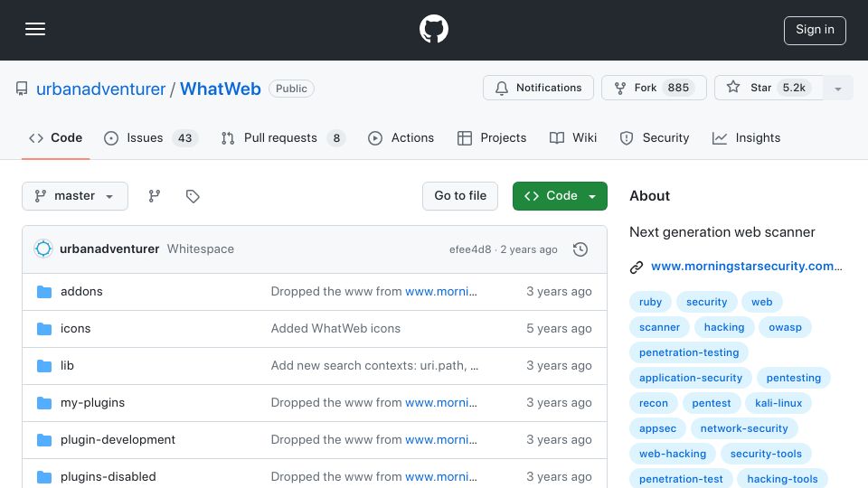Viewport: 868px width, 488px height.
Task: Select the owasp topic tag
Action: tap(785, 327)
